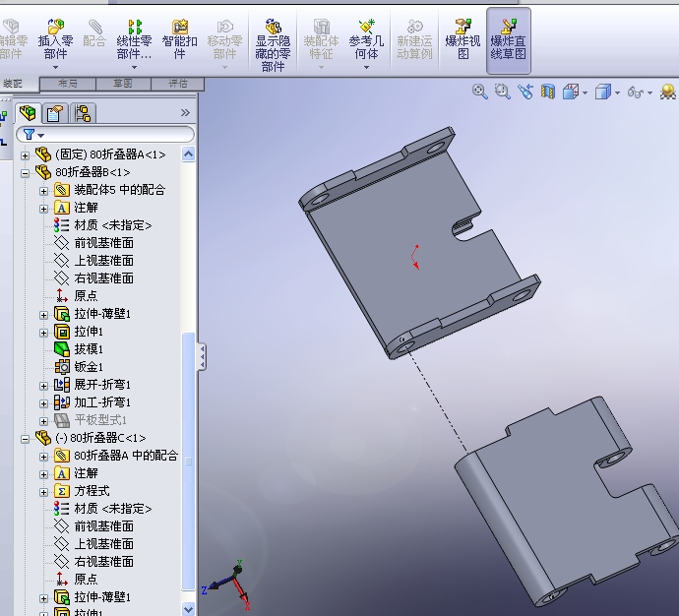The width and height of the screenshot is (679, 616).
Task: Click the New Motion Study (新建运动算例) icon
Action: point(415,27)
